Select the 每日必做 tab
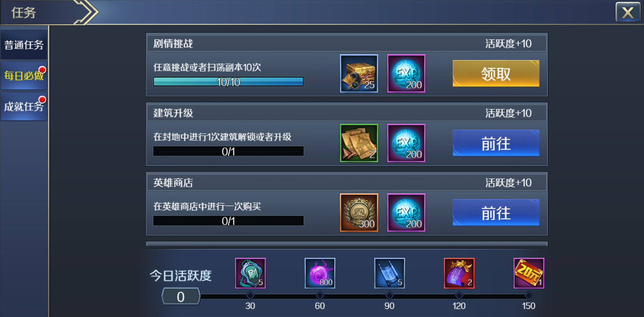Image resolution: width=644 pixels, height=317 pixels. [24, 75]
